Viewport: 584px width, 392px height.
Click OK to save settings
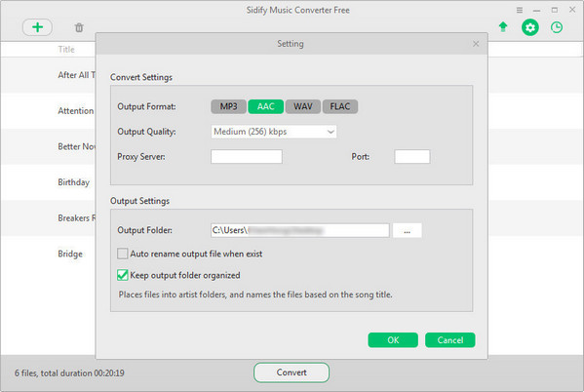click(x=393, y=340)
